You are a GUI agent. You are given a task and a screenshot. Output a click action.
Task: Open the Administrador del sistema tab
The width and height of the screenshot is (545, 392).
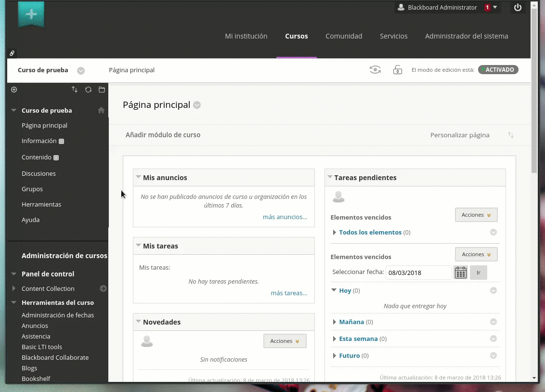[x=466, y=36]
